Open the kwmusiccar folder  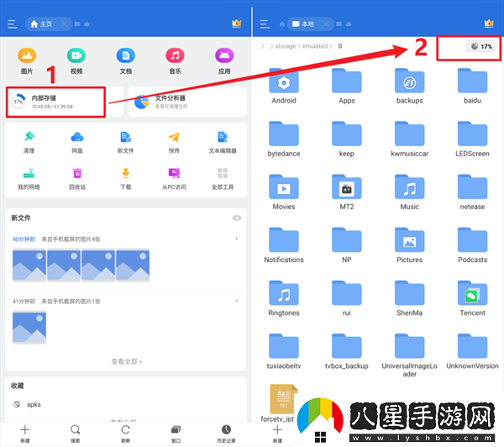410,139
